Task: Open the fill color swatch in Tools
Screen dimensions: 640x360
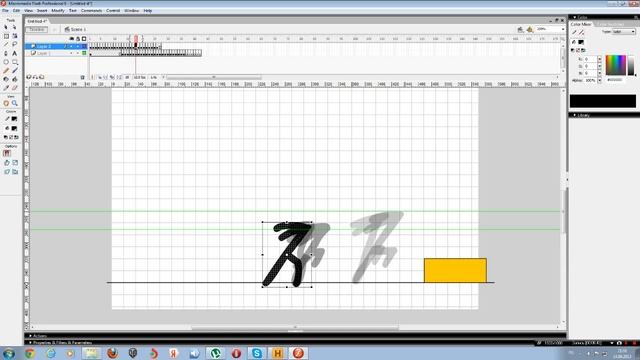Action: pos(14,128)
